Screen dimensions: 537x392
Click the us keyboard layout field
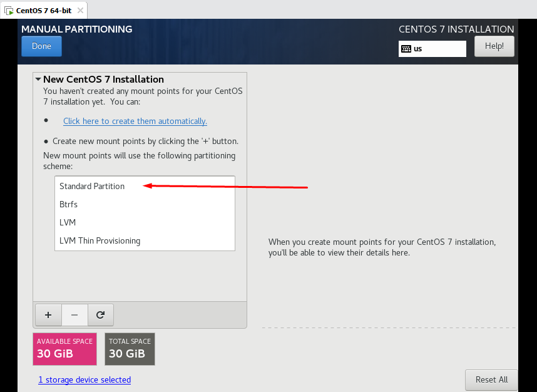432,49
